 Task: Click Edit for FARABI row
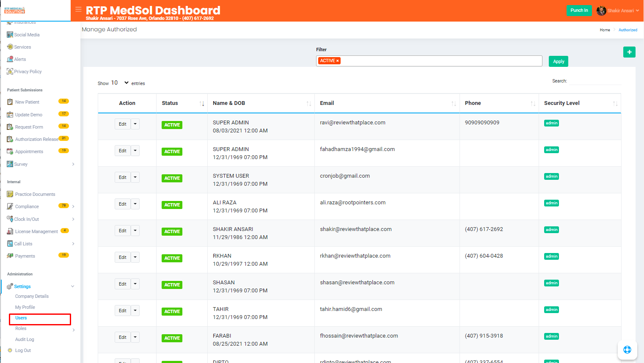click(x=123, y=337)
